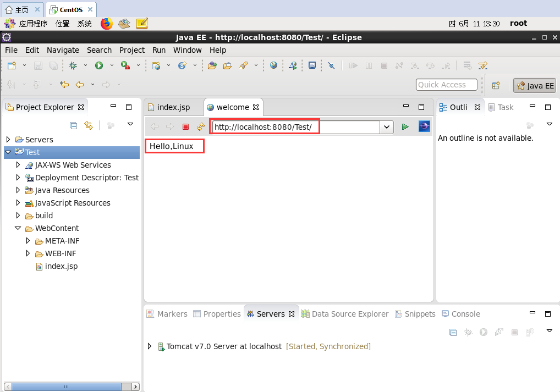Image resolution: width=560 pixels, height=392 pixels.
Task: Refresh the page in welcome browser
Action: click(201, 127)
